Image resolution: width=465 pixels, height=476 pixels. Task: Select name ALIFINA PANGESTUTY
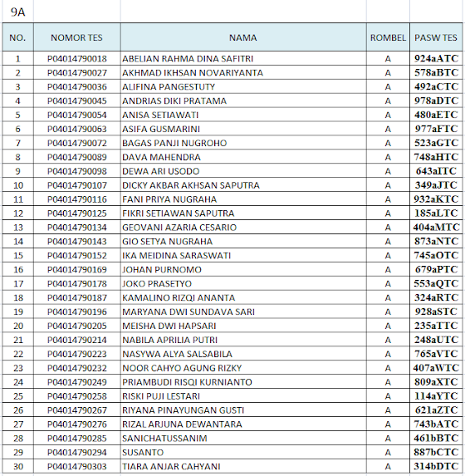click(x=169, y=87)
